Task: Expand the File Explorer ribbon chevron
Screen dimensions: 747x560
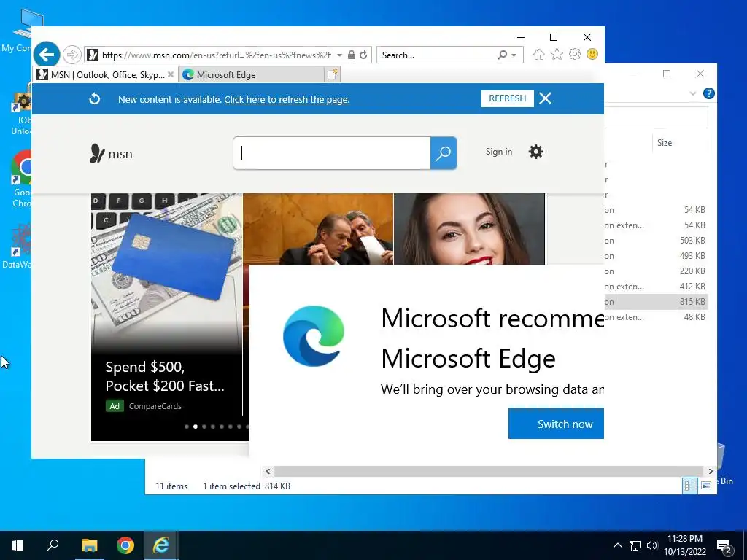Action: 693,94
